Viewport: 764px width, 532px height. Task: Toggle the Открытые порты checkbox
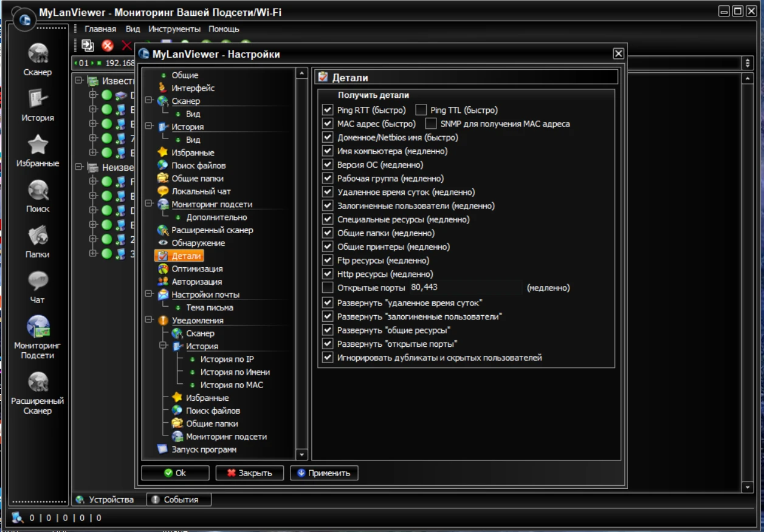tap(328, 288)
